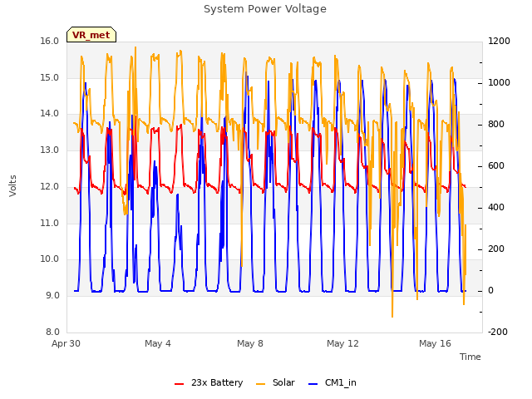Click the blue CM1_in legend swatch
532x399 pixels.
point(313,384)
